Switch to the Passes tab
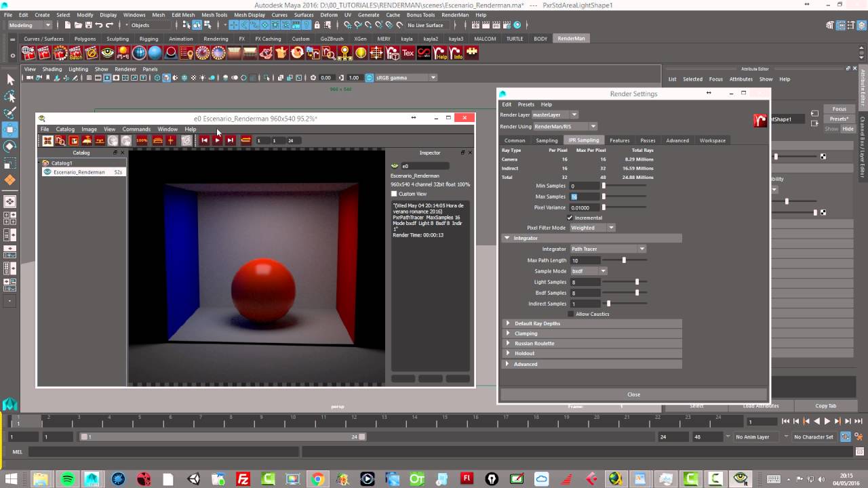The image size is (868, 488). coord(648,140)
